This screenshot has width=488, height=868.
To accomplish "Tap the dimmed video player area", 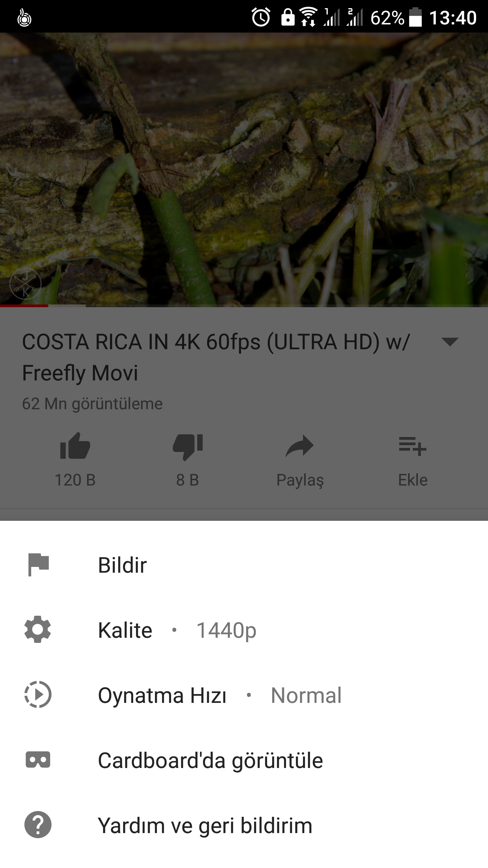I will 244,170.
